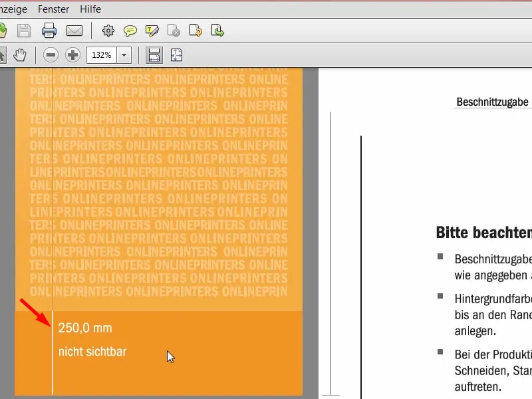Click the page icon with orange arrow

[196, 31]
